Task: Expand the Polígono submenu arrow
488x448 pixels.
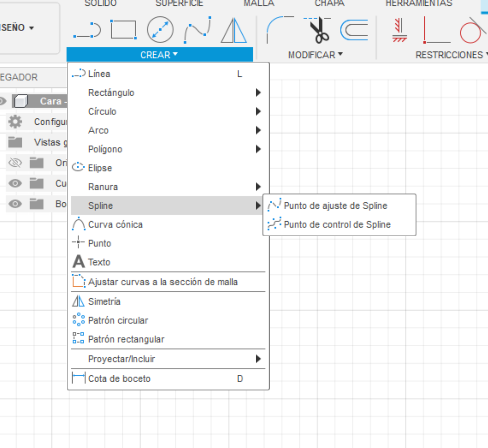Action: point(258,149)
